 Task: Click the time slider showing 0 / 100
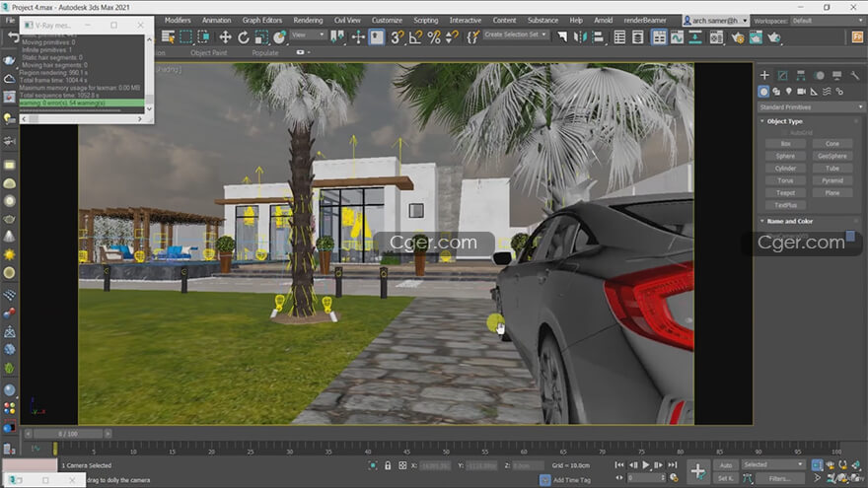tap(68, 434)
